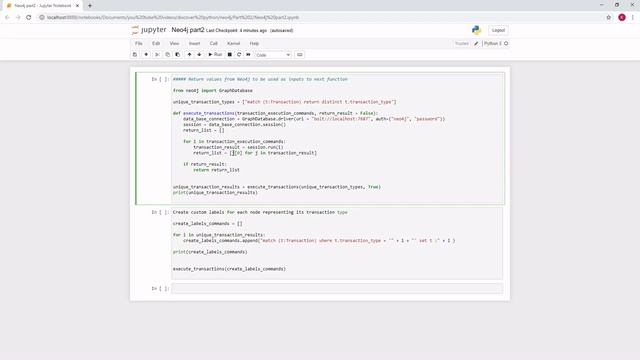The image size is (640, 360).
Task: Click the '##### Return values from Neo4j' comment line
Action: [x=260, y=79]
